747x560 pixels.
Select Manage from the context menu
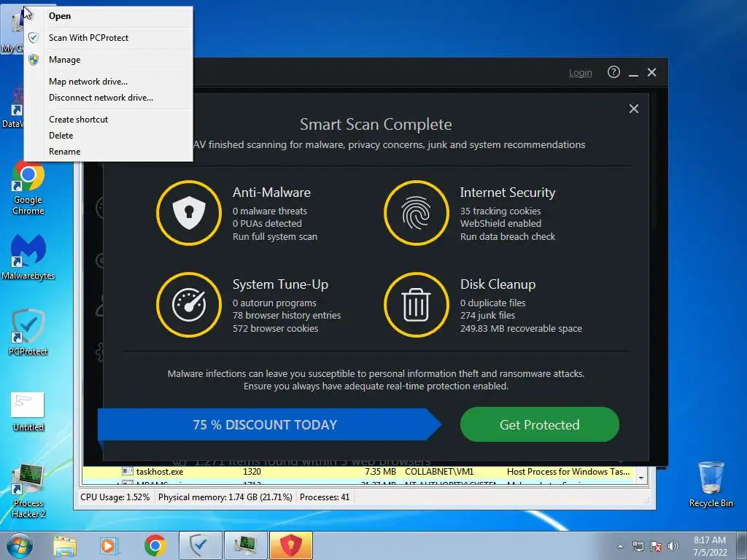(x=109, y=60)
